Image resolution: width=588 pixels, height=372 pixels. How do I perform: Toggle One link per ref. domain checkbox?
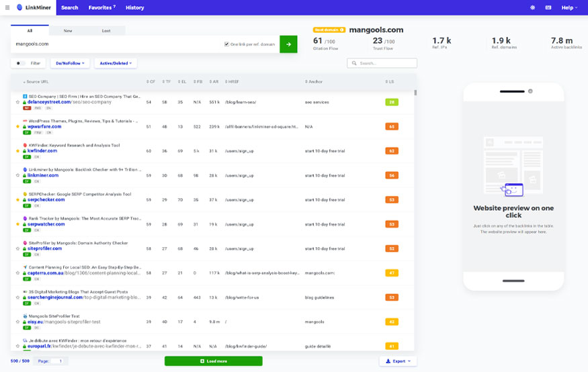point(226,44)
